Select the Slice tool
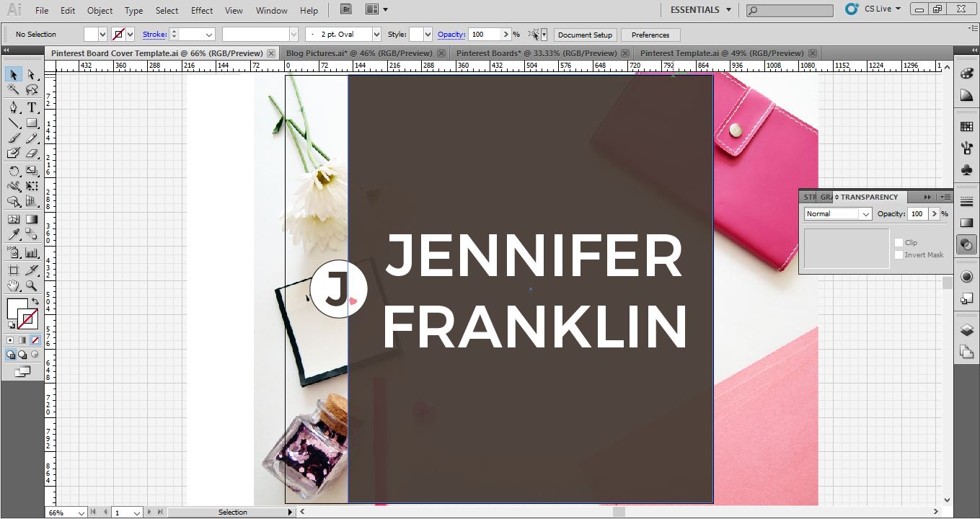The height and width of the screenshot is (519, 980). tap(32, 270)
